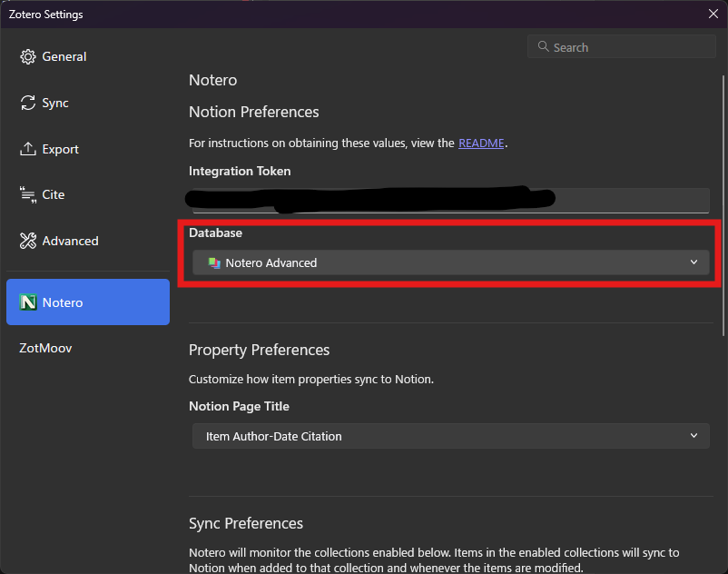The width and height of the screenshot is (728, 574).
Task: Open the README link
Action: (x=481, y=143)
